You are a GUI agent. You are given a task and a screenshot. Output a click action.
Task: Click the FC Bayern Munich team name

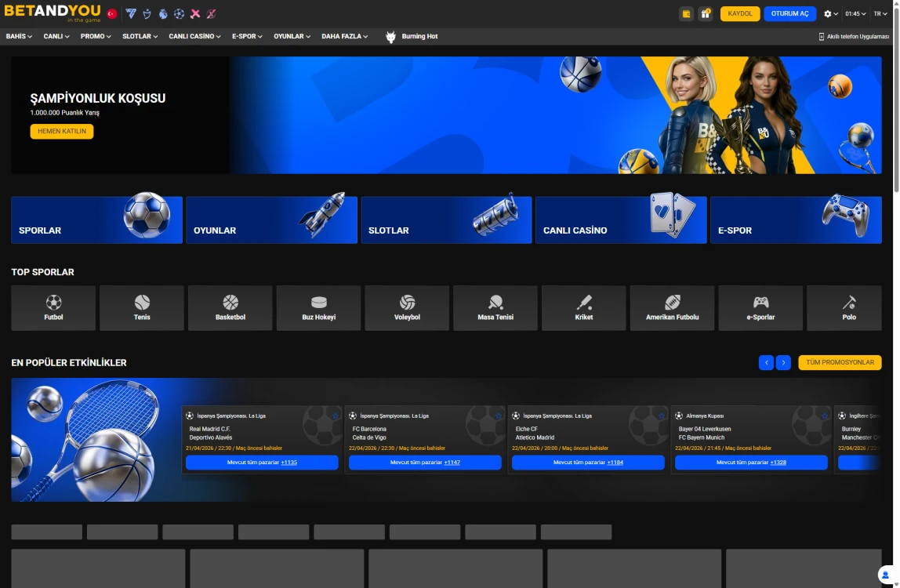tap(702, 437)
